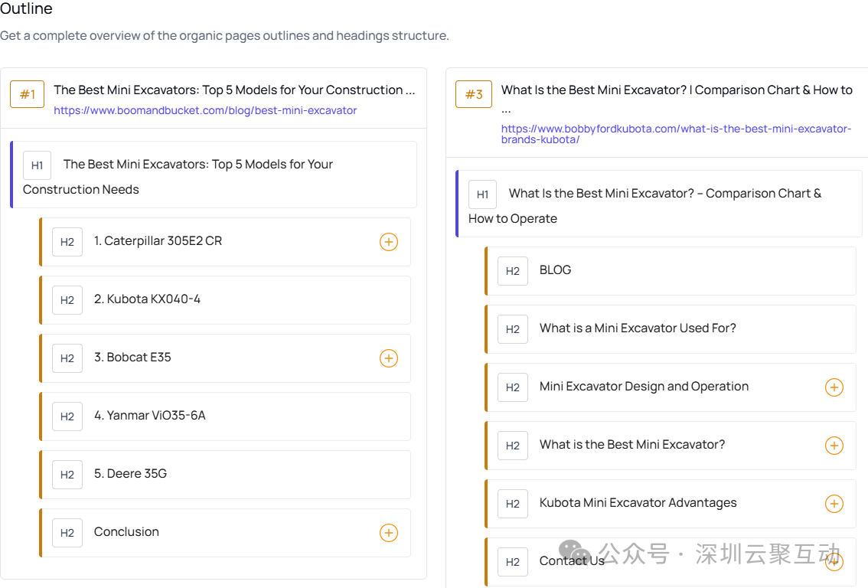
Task: Click the "Outline" section title
Action: pyautogui.click(x=26, y=8)
